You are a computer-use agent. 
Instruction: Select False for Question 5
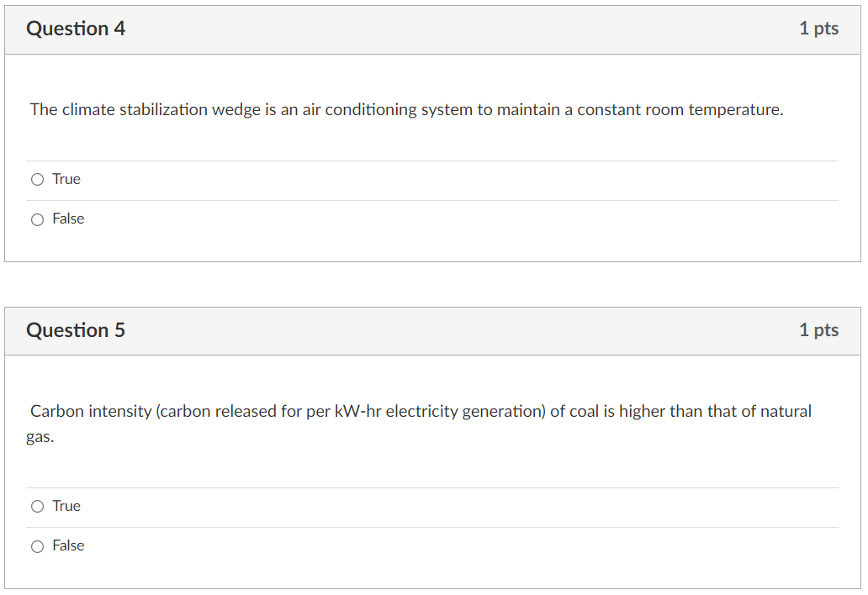pos(37,545)
